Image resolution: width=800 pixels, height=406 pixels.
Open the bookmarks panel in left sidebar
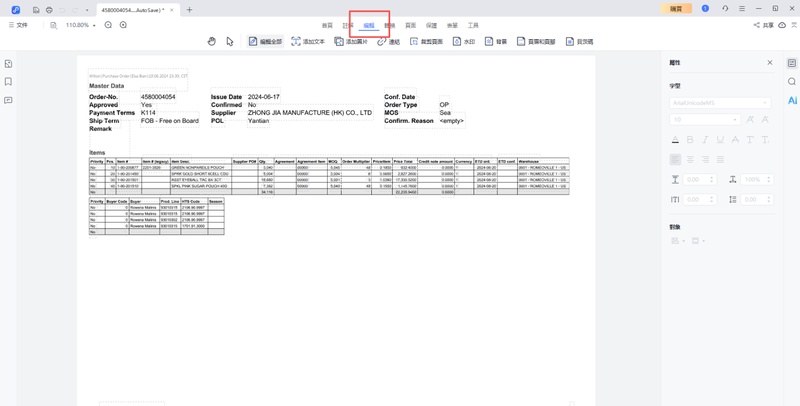click(8, 82)
